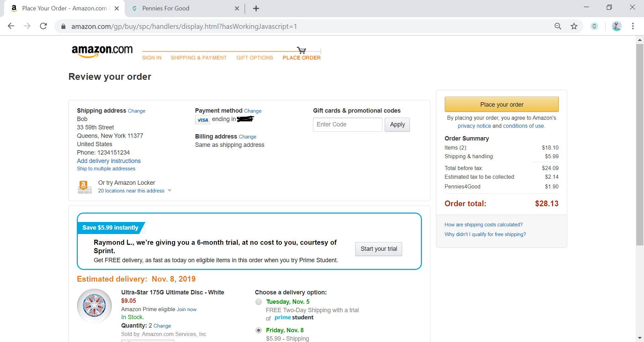
Task: Open the zoom magnifier in address bar
Action: (x=558, y=26)
